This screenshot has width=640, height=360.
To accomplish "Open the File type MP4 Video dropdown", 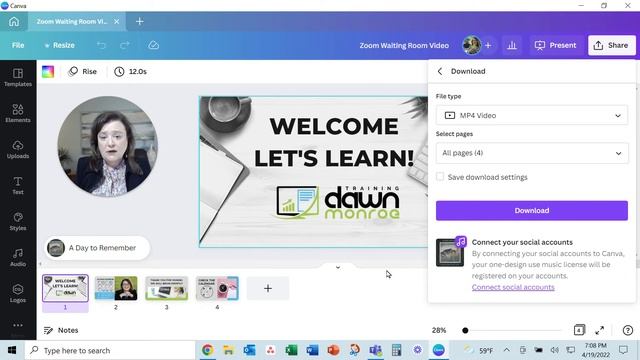I will (532, 116).
